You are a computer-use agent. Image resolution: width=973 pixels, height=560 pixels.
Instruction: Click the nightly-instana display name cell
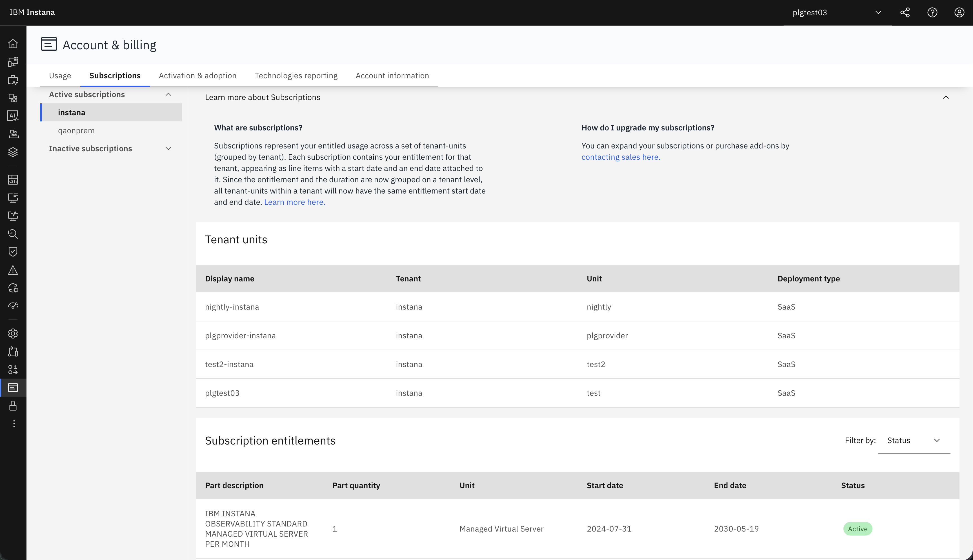point(232,307)
